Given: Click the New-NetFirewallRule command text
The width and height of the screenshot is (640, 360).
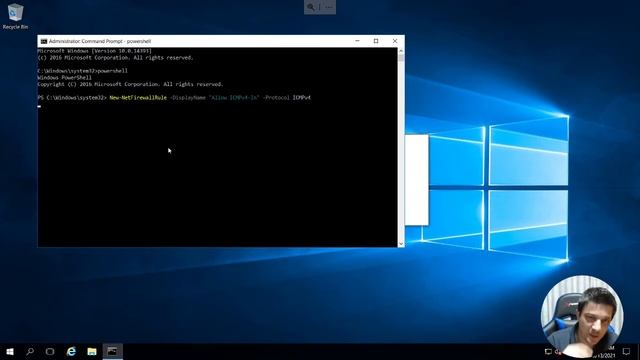Looking at the screenshot, I should (138, 98).
